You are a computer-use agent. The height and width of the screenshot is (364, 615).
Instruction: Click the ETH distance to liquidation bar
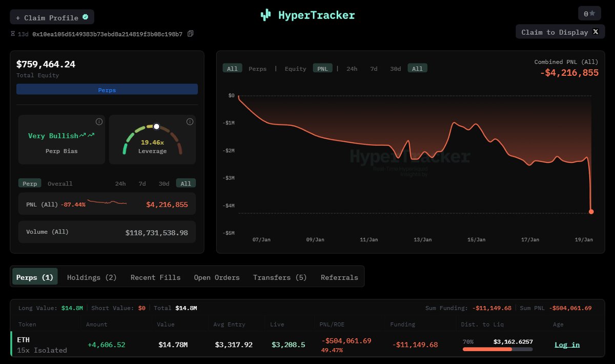(497, 349)
